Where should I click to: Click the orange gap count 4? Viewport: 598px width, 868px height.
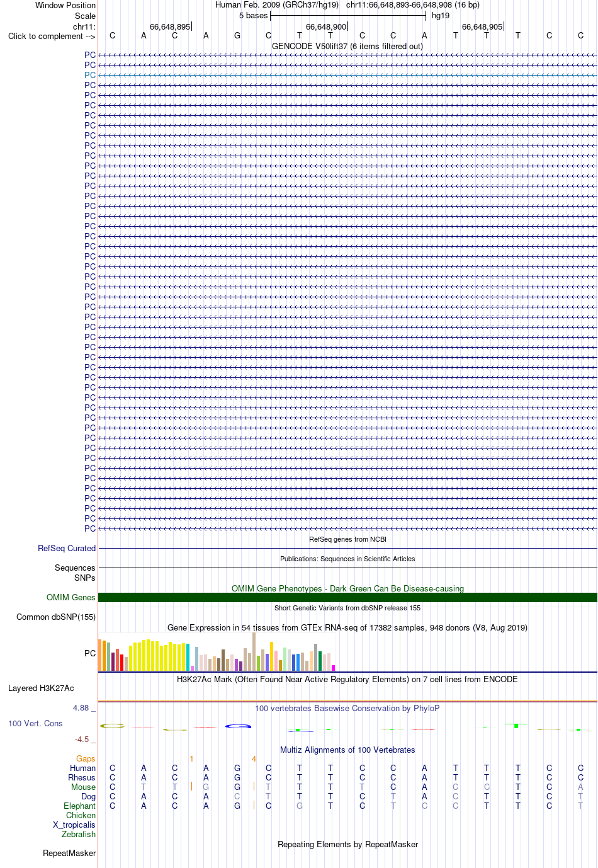pos(254,759)
